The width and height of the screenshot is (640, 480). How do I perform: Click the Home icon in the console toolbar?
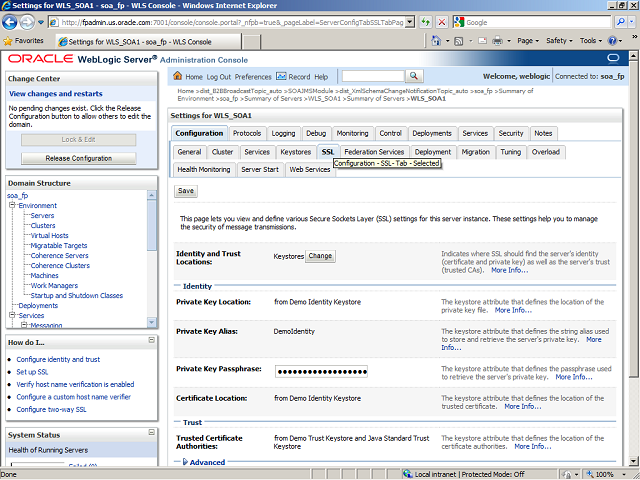point(178,77)
